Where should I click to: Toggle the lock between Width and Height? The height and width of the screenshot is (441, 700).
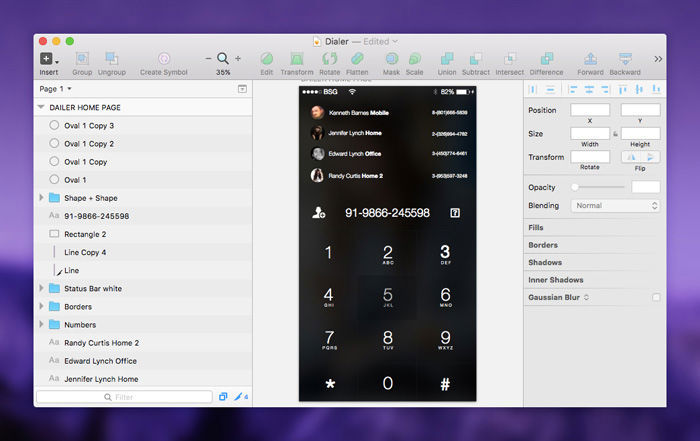click(x=615, y=133)
